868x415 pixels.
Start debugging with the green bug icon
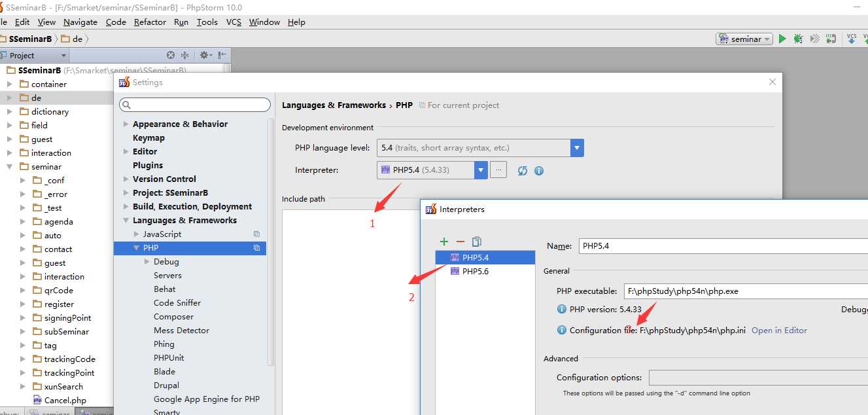click(x=798, y=39)
